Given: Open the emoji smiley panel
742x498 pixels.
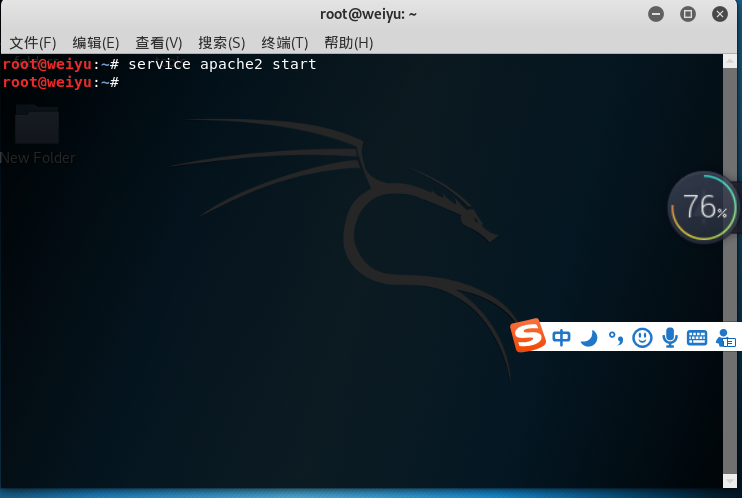Looking at the screenshot, I should (642, 338).
